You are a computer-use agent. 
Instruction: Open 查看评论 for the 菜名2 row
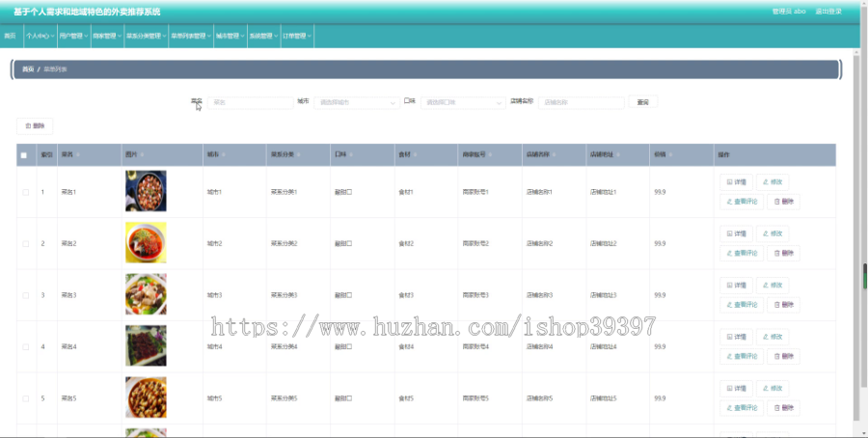[742, 253]
